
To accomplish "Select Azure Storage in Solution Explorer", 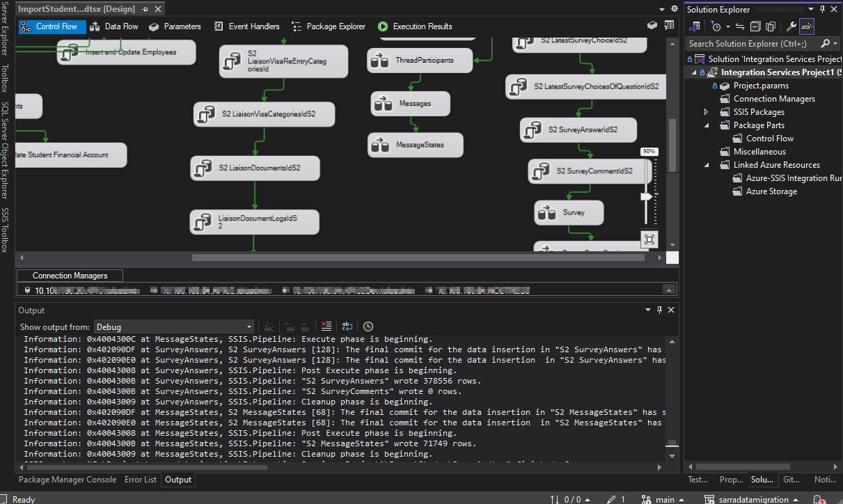I will (771, 191).
